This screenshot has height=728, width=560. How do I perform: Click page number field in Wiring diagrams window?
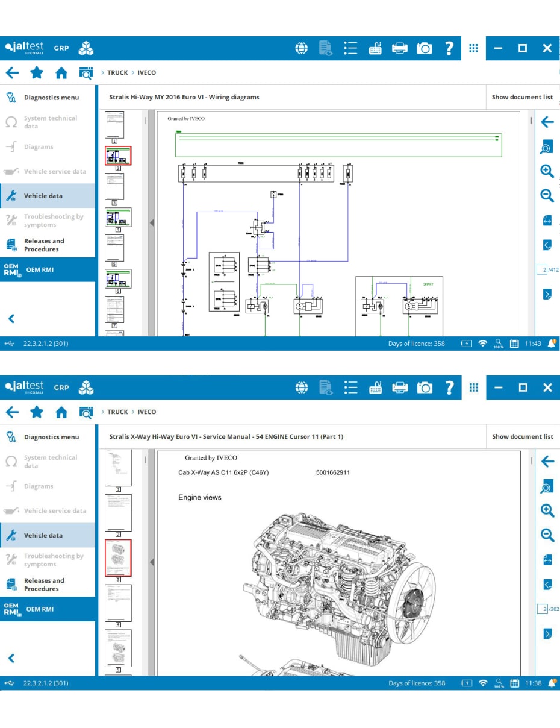(x=542, y=269)
